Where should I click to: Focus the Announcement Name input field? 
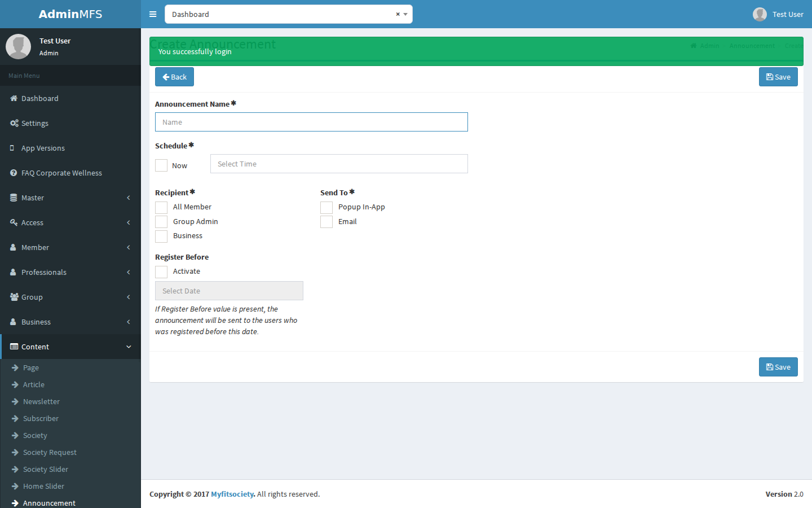point(311,122)
